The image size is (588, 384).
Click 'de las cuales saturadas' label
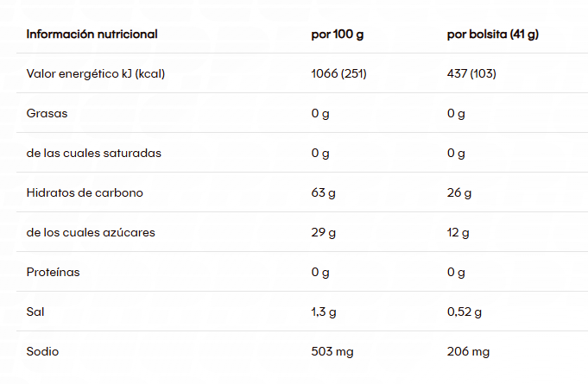(94, 153)
